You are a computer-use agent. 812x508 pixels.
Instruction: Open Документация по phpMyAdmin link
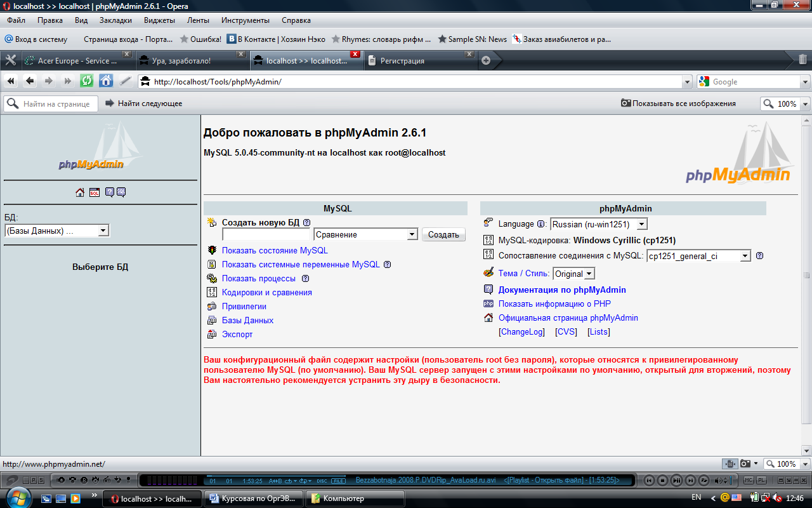562,290
